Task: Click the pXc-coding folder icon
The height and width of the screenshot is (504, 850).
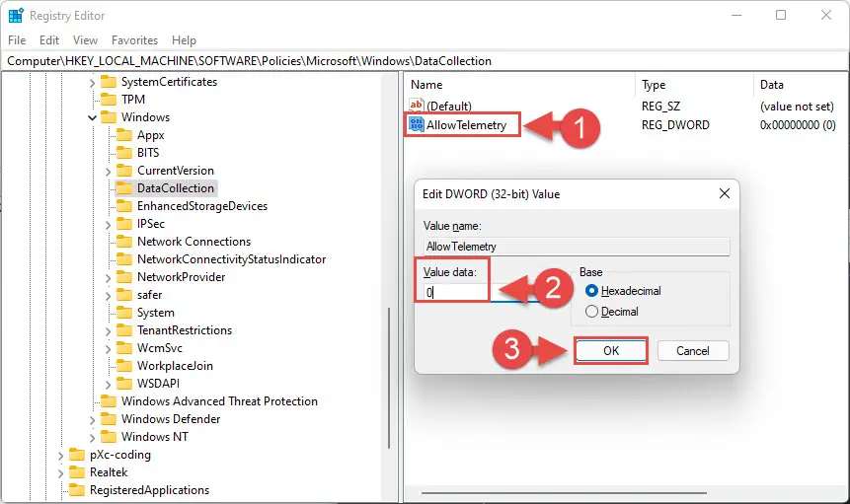Action: click(77, 455)
